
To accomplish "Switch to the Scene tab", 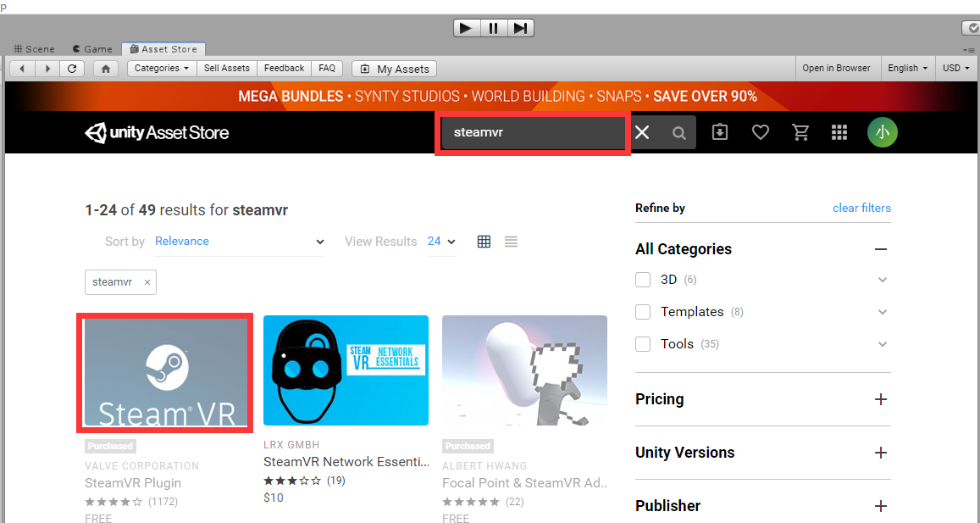I will (x=35, y=49).
